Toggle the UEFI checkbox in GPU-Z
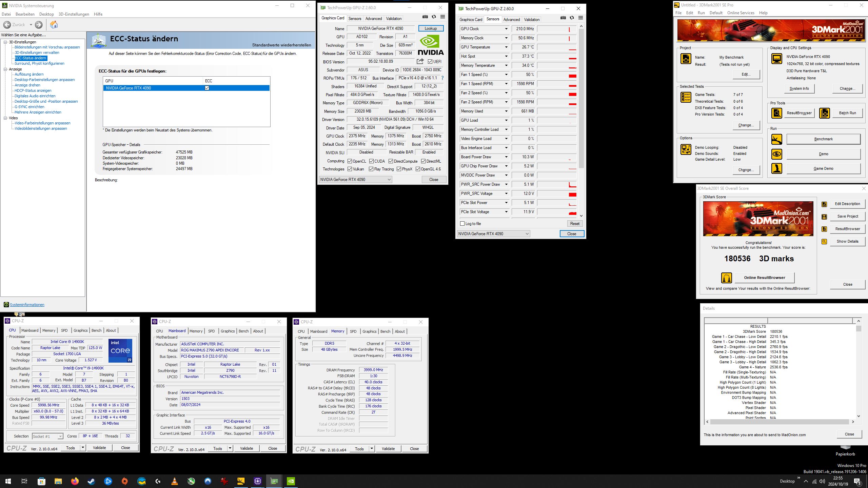Image resolution: width=868 pixels, height=488 pixels. click(430, 62)
